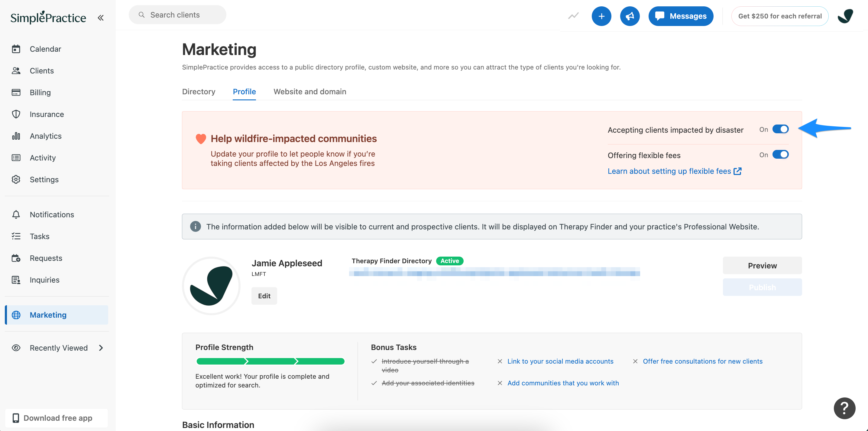Click the Profile Strength progress bar
Screen dimensions: 868x431
pyautogui.click(x=270, y=361)
